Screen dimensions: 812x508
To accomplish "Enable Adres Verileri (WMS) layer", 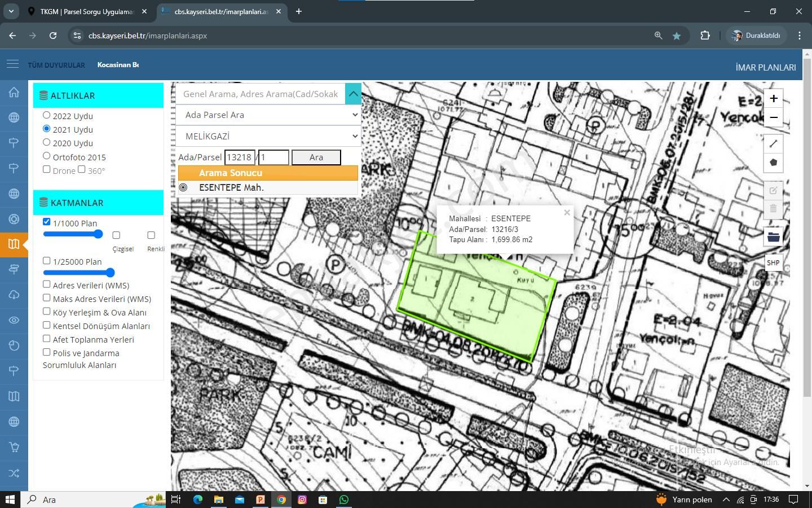I will click(47, 284).
